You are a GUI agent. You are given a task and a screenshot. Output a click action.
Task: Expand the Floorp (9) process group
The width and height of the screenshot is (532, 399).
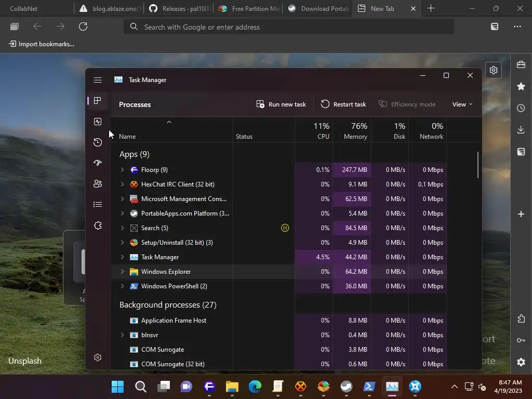point(123,170)
